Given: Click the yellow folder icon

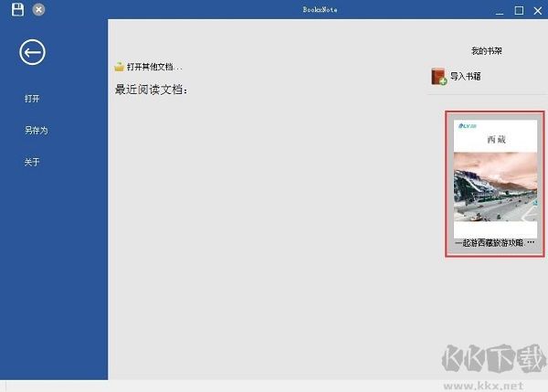Looking at the screenshot, I should (x=119, y=67).
